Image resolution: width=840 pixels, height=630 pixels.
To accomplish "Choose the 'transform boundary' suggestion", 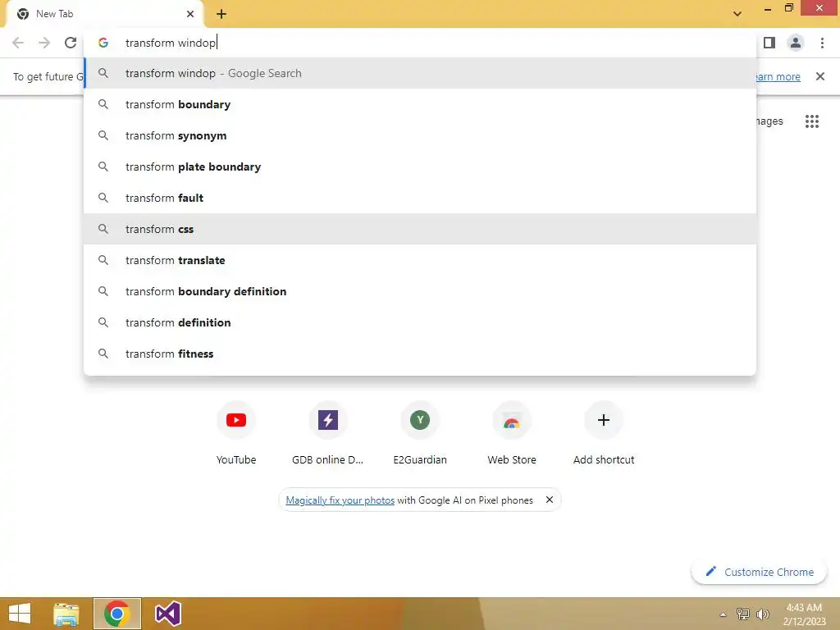I will pyautogui.click(x=420, y=104).
